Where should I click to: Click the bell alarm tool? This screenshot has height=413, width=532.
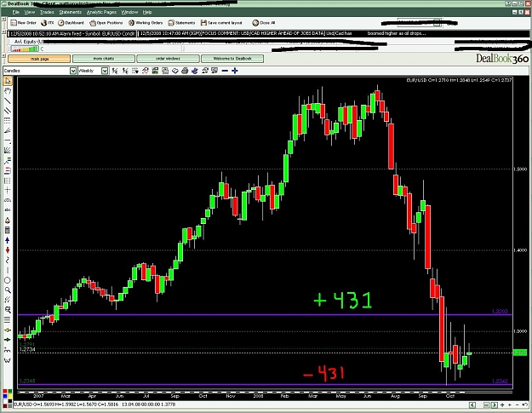8,221
